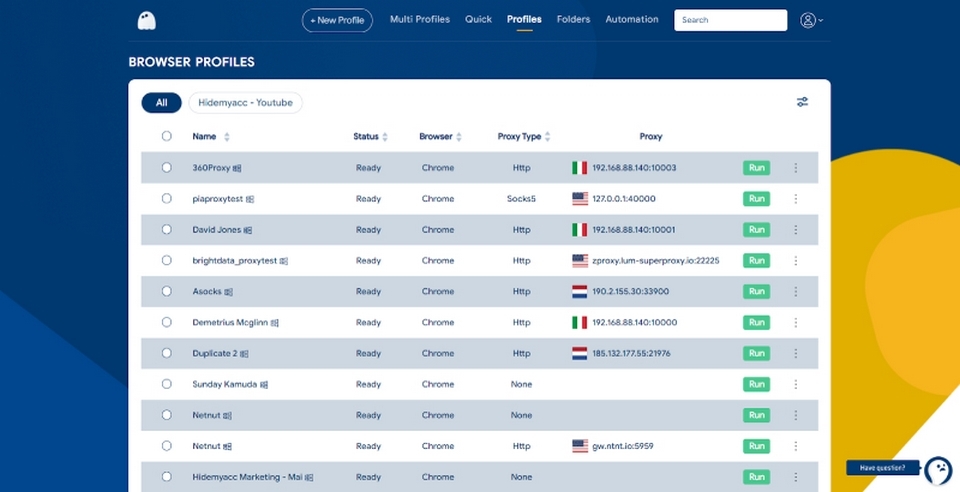
Task: Open three-dot menu for 360Proxy row
Action: [x=795, y=168]
